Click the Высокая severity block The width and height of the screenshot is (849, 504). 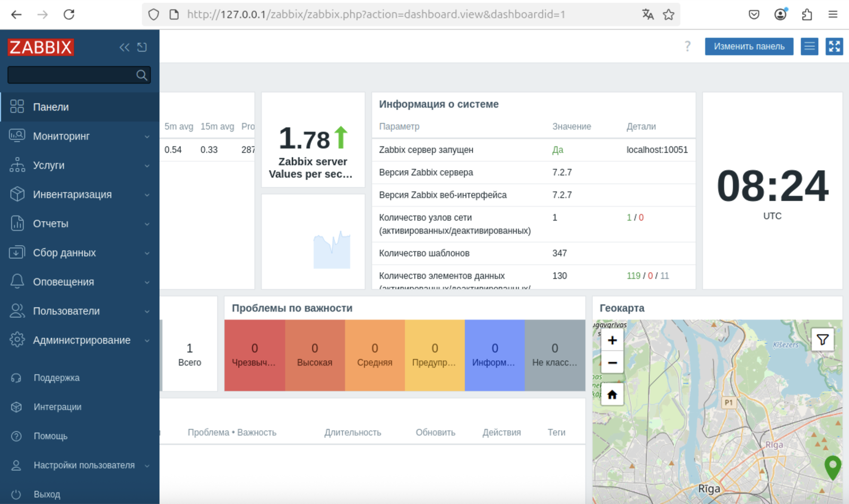tap(315, 355)
